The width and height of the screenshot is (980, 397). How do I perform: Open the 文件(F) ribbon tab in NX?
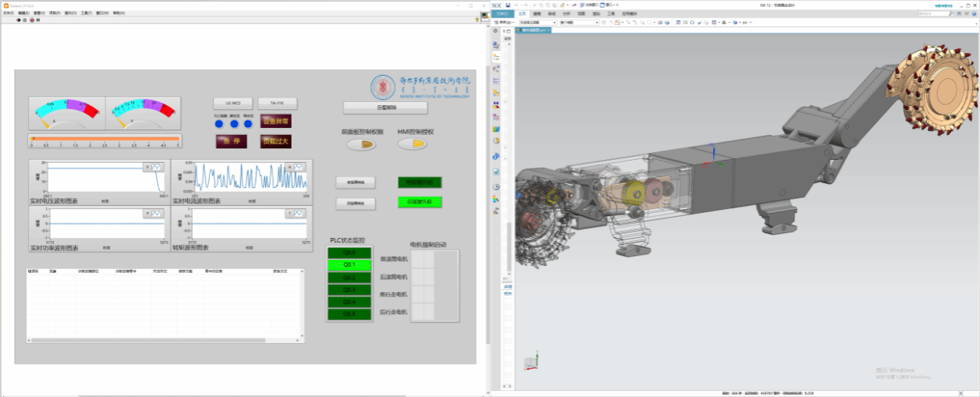click(503, 14)
